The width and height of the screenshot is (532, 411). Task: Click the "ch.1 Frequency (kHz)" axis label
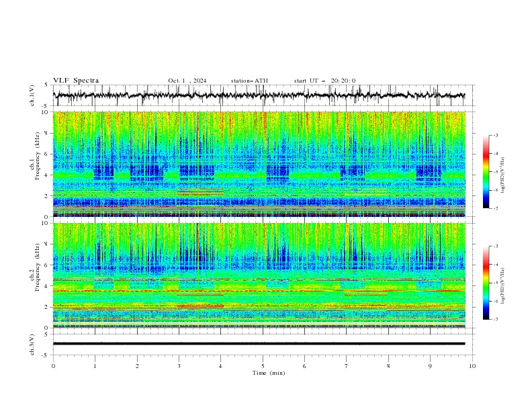tap(35, 156)
